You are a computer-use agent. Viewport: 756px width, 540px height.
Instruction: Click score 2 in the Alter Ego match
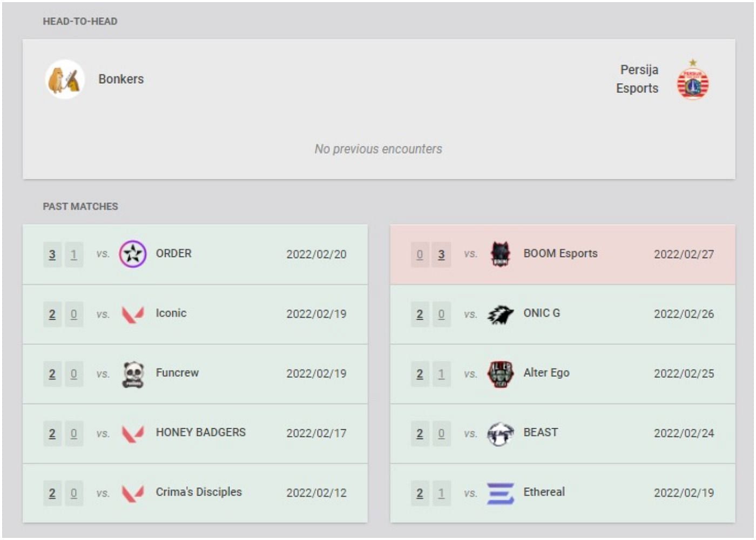tap(420, 374)
